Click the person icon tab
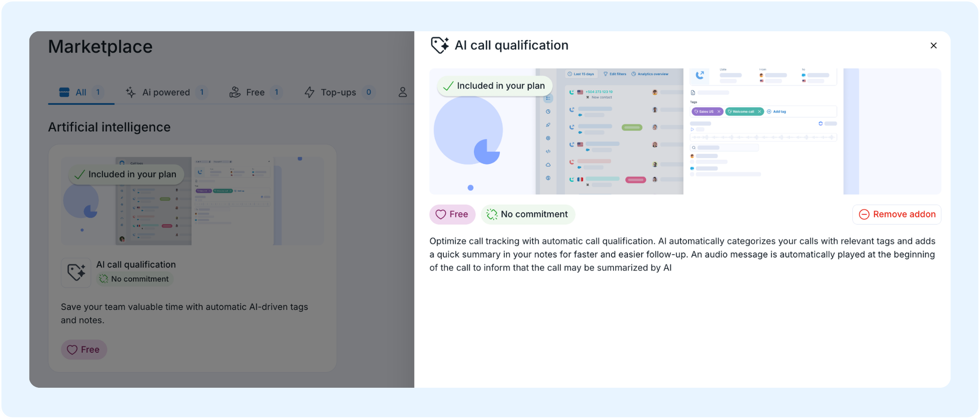980x419 pixels. point(403,92)
